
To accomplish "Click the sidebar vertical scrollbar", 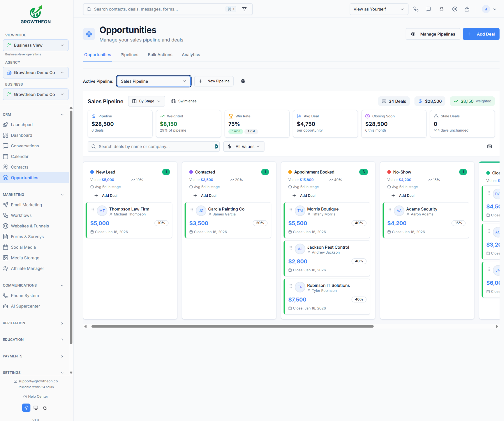I will [71, 227].
